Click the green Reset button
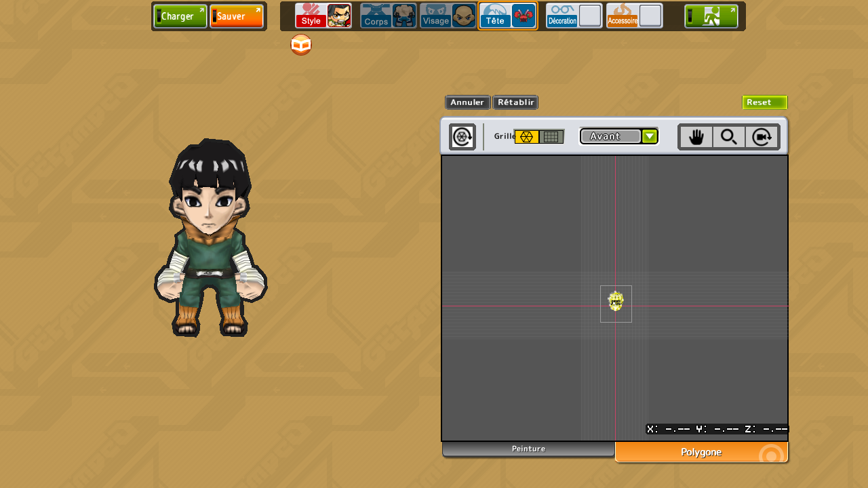The height and width of the screenshot is (488, 868). [765, 102]
